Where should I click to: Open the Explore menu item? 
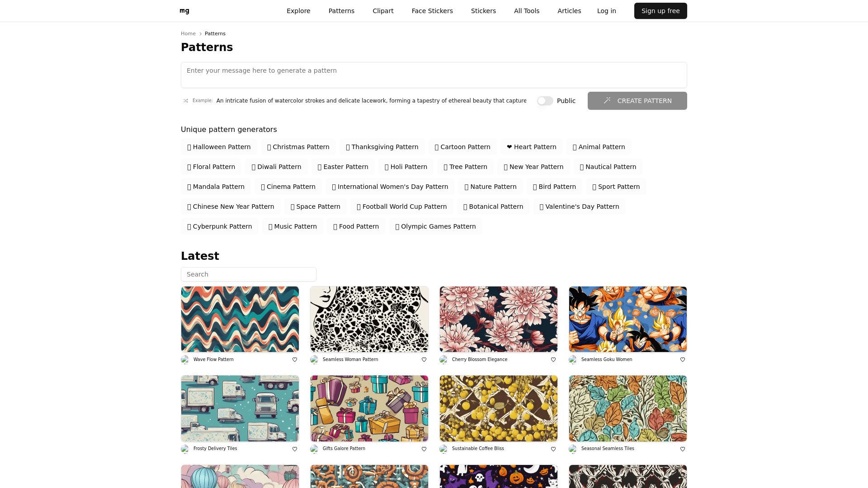tap(298, 10)
